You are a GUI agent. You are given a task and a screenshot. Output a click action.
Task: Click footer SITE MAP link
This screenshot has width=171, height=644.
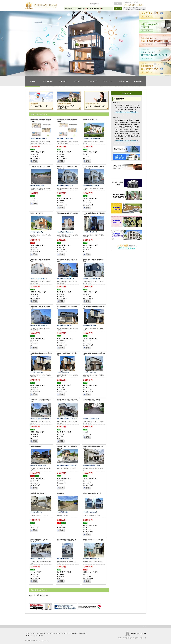(40, 635)
